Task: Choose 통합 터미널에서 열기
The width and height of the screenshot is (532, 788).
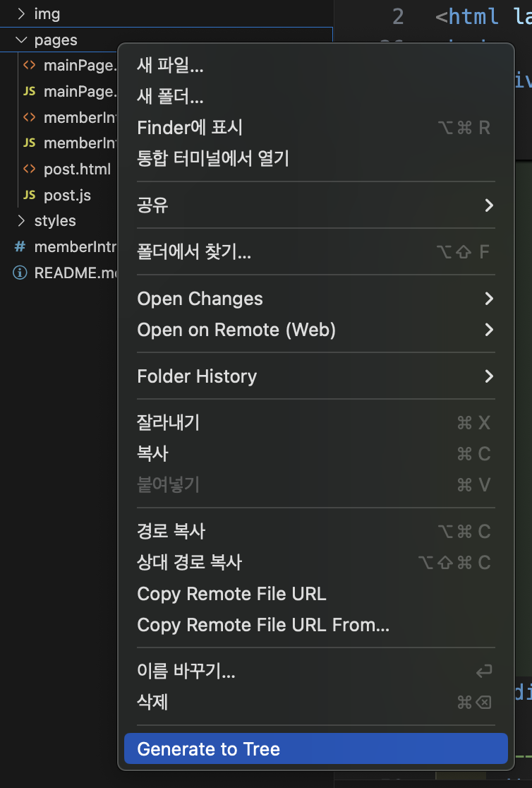Action: [316, 158]
